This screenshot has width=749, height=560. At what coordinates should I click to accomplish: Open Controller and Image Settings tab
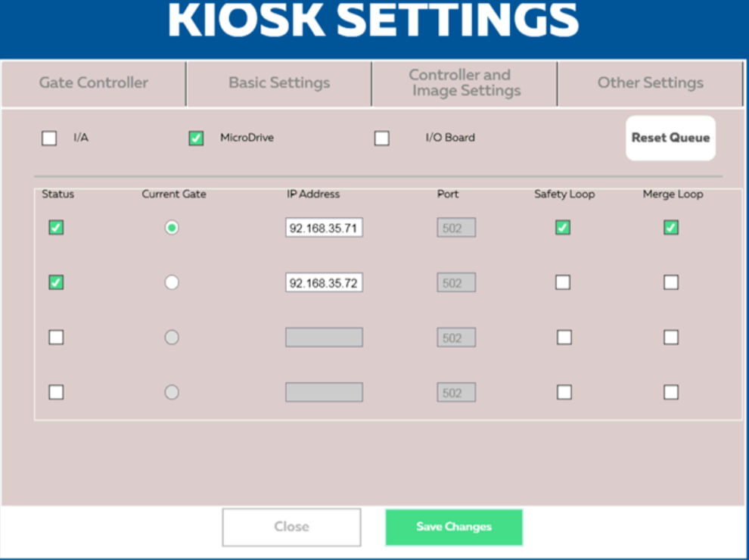(x=465, y=83)
